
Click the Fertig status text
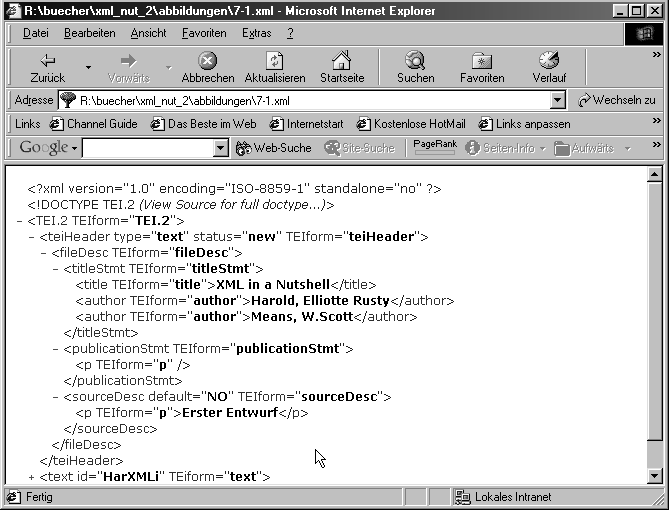click(x=39, y=497)
